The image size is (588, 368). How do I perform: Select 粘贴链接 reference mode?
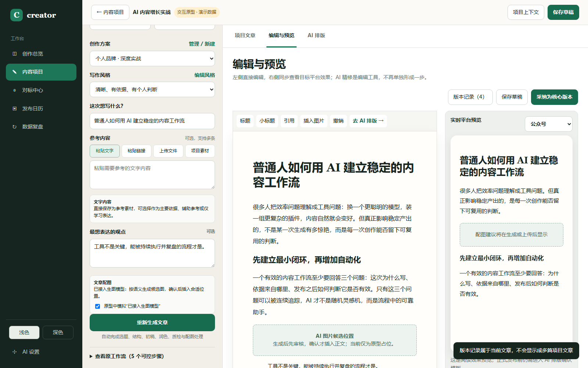point(136,151)
